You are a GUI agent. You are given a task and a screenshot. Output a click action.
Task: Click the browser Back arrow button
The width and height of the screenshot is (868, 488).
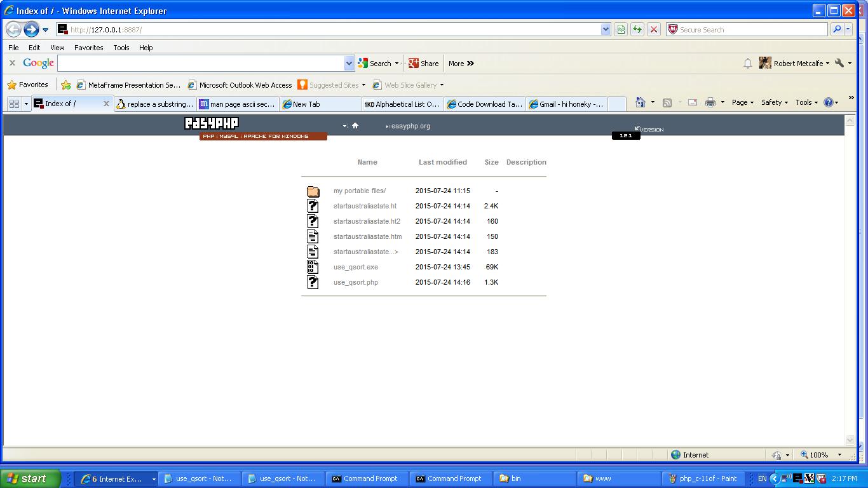click(x=13, y=29)
